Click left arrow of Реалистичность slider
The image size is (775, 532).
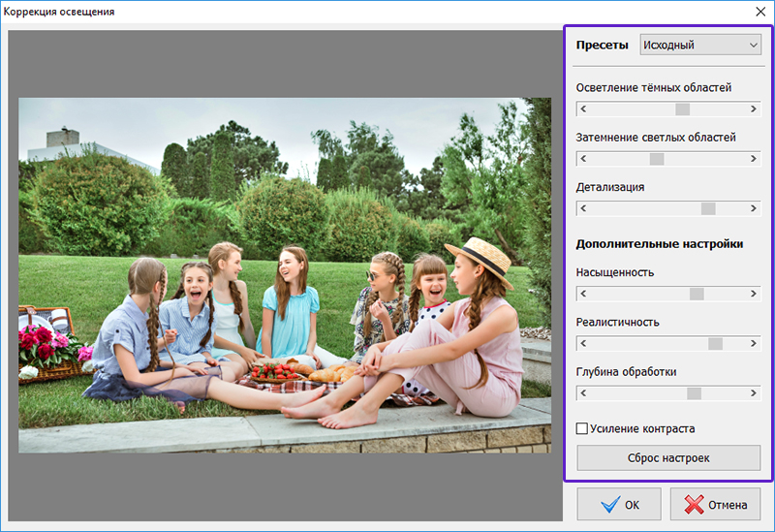583,343
